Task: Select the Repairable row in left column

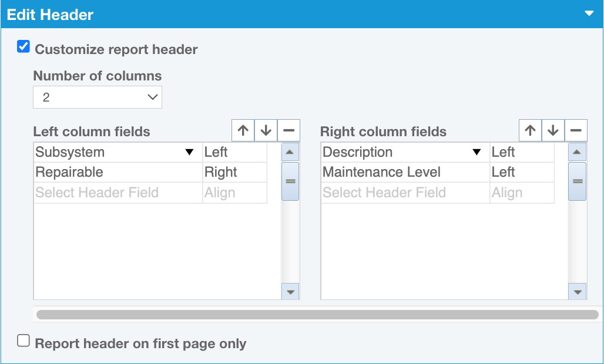Action: (118, 173)
